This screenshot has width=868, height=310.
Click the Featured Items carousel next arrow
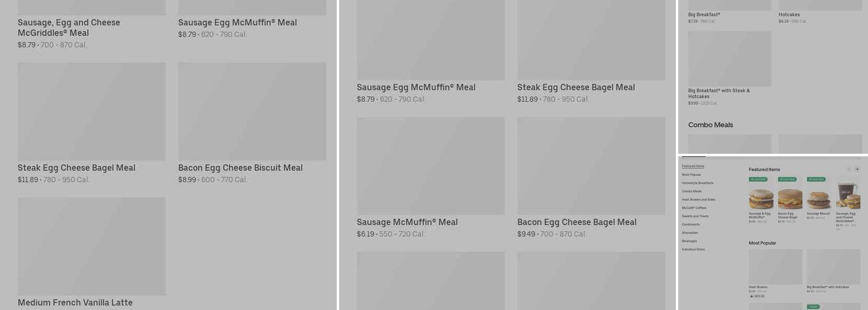coord(857,169)
